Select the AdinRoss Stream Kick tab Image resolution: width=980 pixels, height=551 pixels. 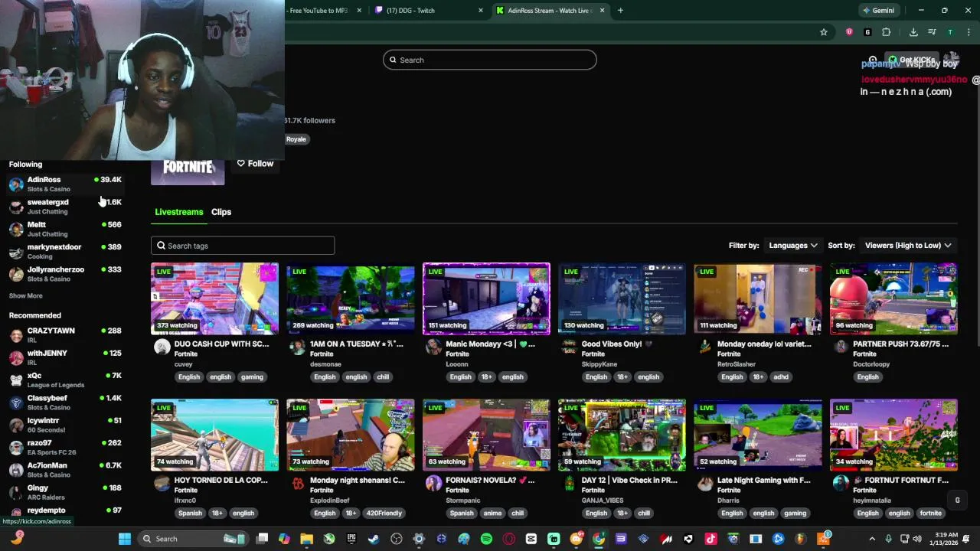click(x=550, y=11)
